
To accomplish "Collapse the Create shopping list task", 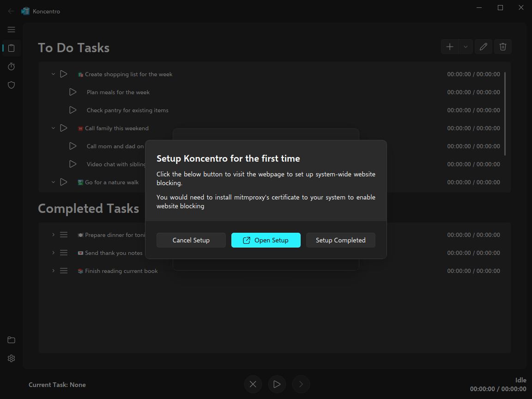I will (x=53, y=74).
